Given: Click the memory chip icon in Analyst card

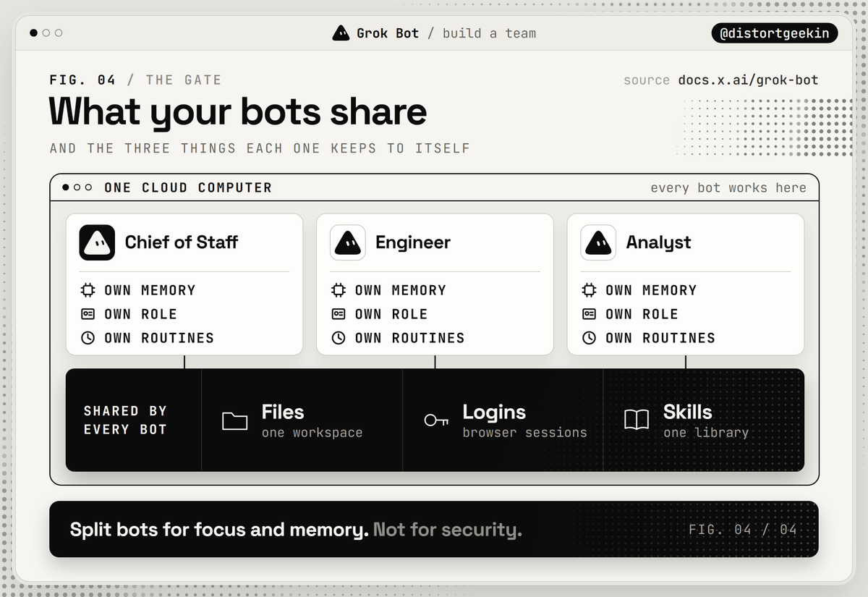Looking at the screenshot, I should coord(590,290).
